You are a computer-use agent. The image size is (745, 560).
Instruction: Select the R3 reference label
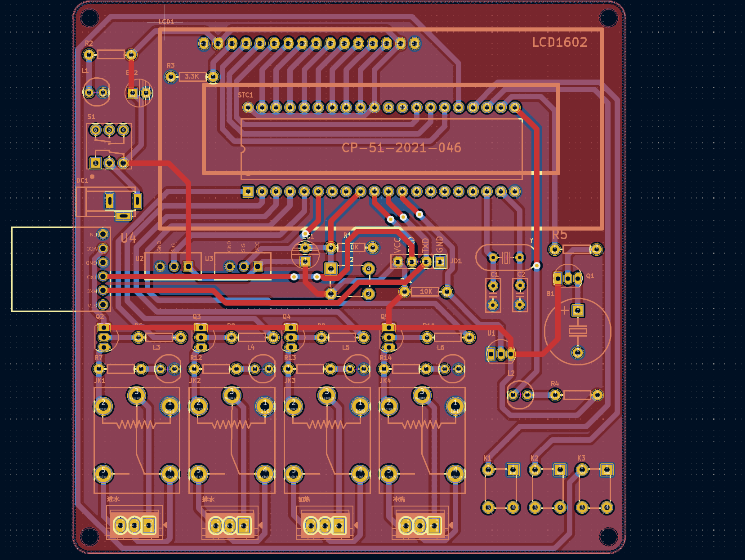point(170,66)
